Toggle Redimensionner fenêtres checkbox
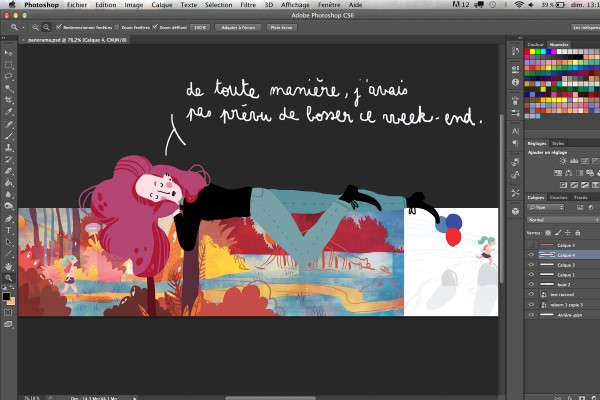Screen dimensions: 600x400 59,27
